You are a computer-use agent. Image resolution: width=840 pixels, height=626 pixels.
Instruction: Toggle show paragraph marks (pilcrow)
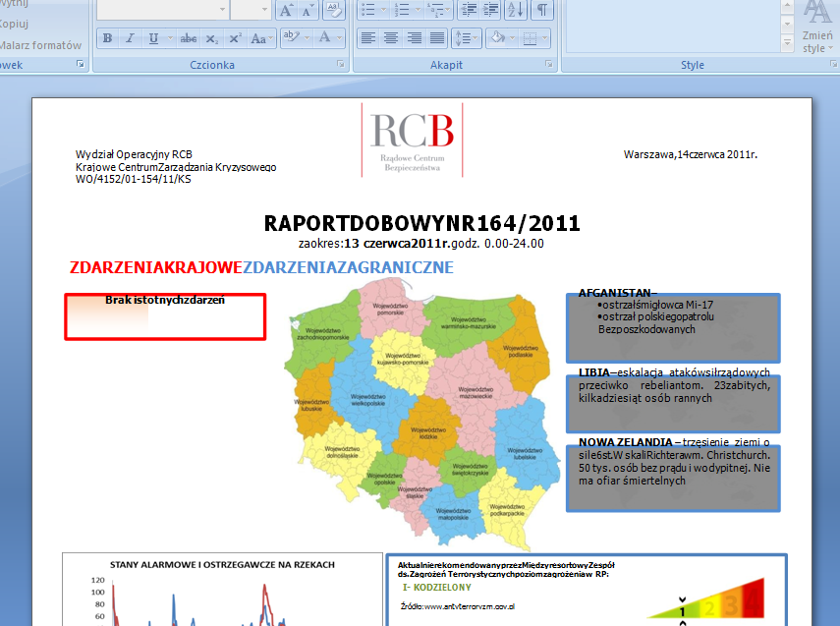click(542, 10)
